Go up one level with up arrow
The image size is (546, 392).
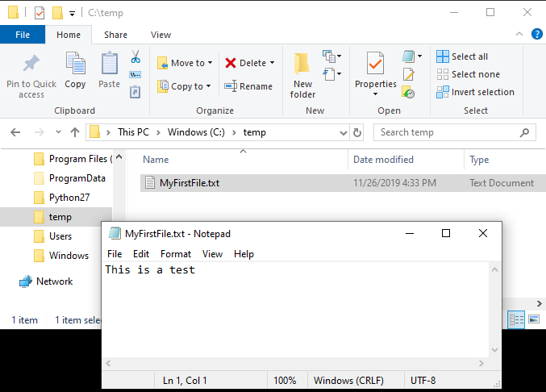coord(75,132)
